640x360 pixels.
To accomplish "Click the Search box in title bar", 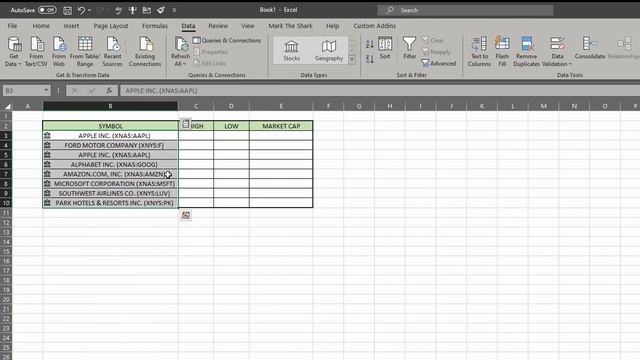I will click(x=465, y=10).
